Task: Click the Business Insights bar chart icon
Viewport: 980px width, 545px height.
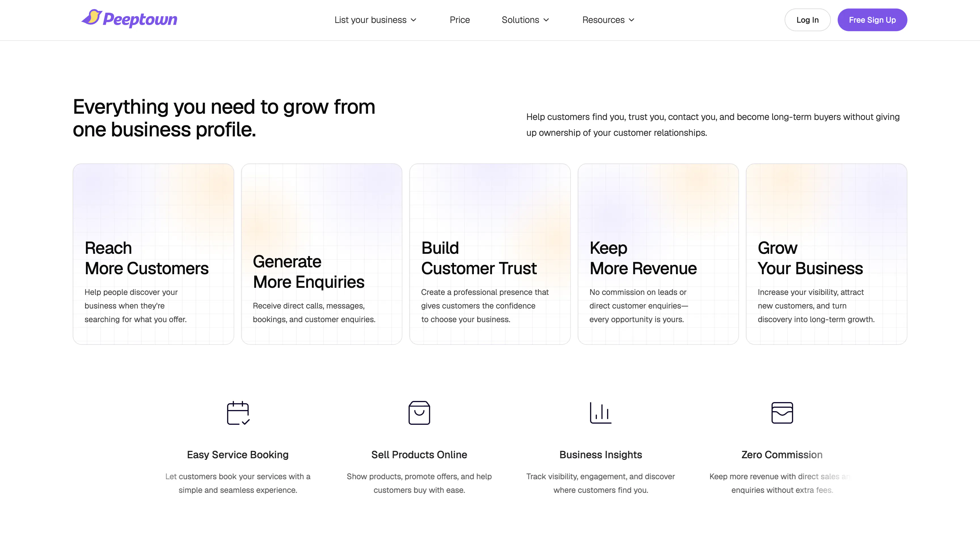Action: 601,413
